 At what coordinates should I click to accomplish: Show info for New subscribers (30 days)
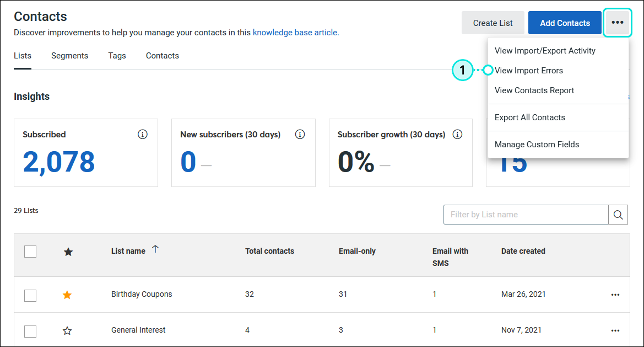(300, 135)
